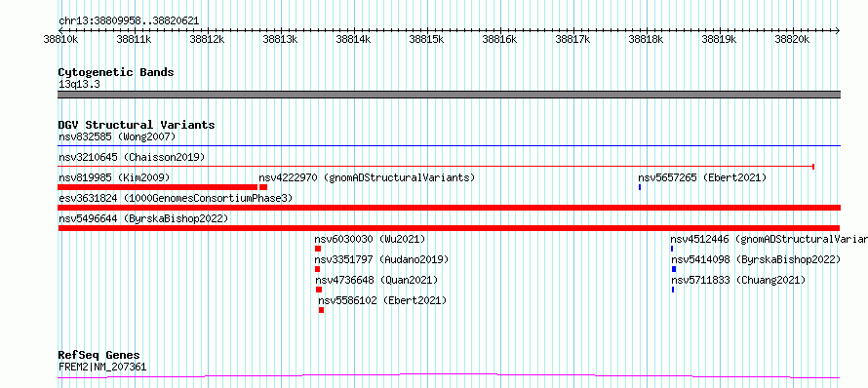This screenshot has height=388, width=868.
Task: Click the blue nsv5711833 variant marker
Action: coord(673,290)
